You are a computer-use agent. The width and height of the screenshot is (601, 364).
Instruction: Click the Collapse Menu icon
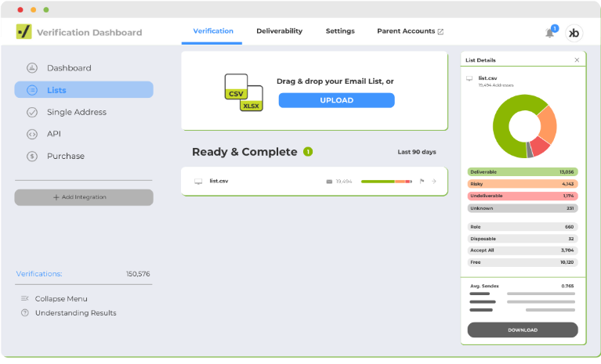click(x=25, y=298)
